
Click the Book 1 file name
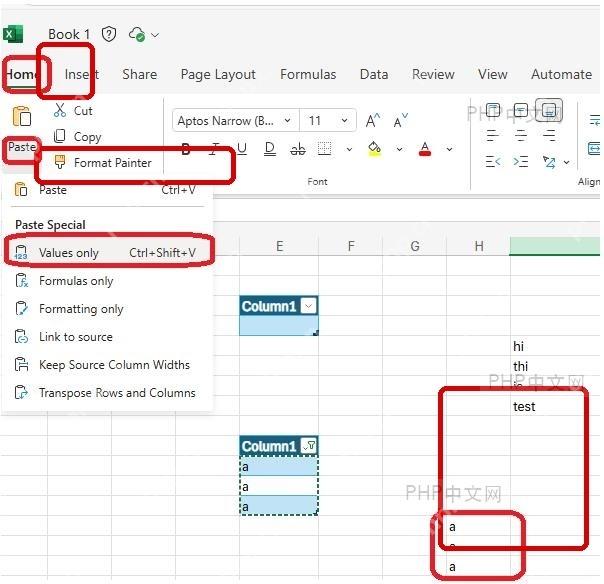pyautogui.click(x=69, y=34)
